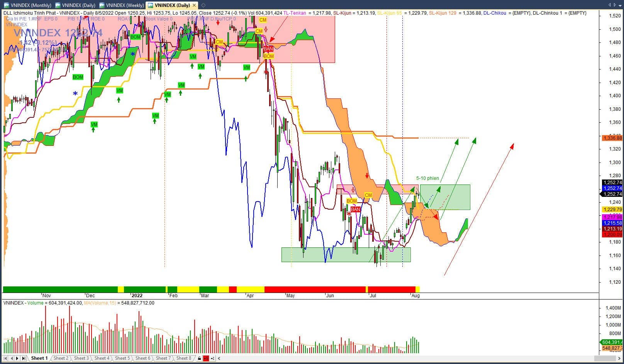Switch to the VNINDEX (Monthly) tab
The height and width of the screenshot is (364, 624).
point(27,5)
